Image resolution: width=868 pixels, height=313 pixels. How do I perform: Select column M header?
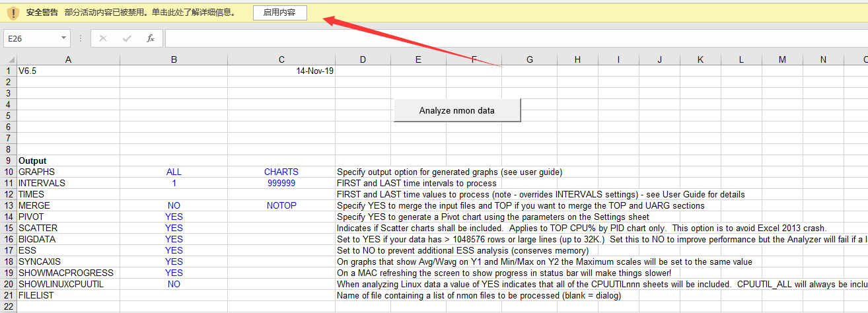click(782, 59)
